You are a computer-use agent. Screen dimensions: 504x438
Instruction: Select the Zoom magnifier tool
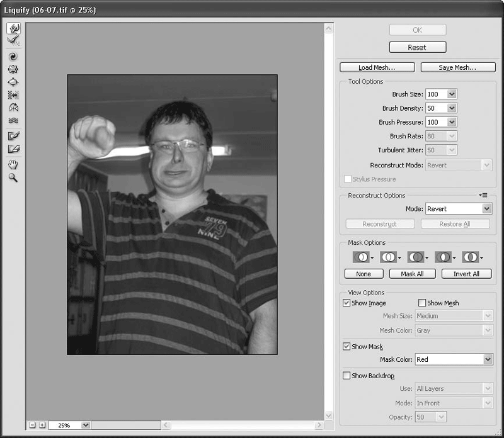pyautogui.click(x=13, y=178)
